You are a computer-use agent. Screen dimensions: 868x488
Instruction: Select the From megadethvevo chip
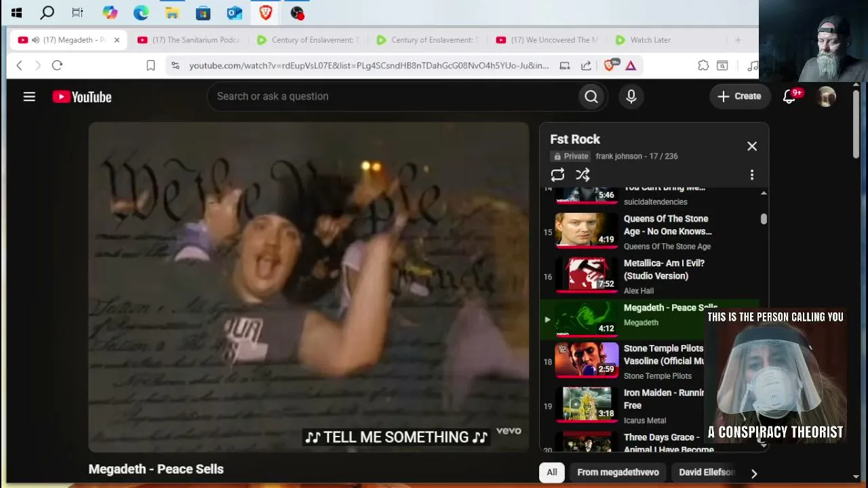coord(618,472)
